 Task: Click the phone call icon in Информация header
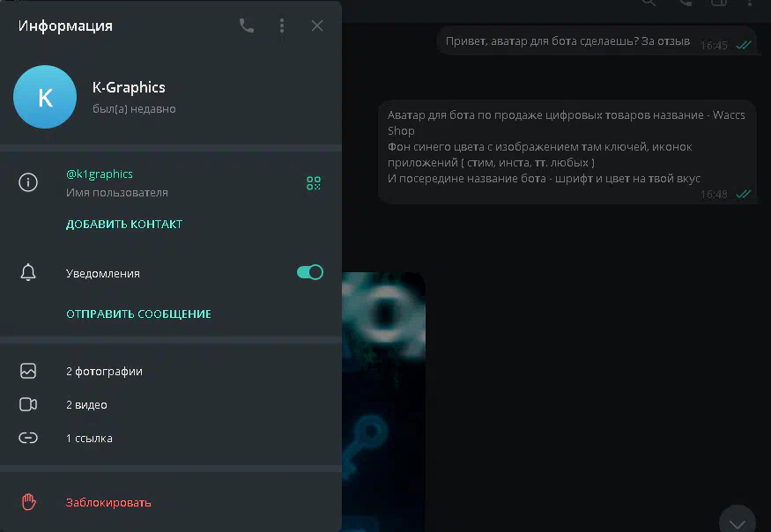tap(247, 26)
